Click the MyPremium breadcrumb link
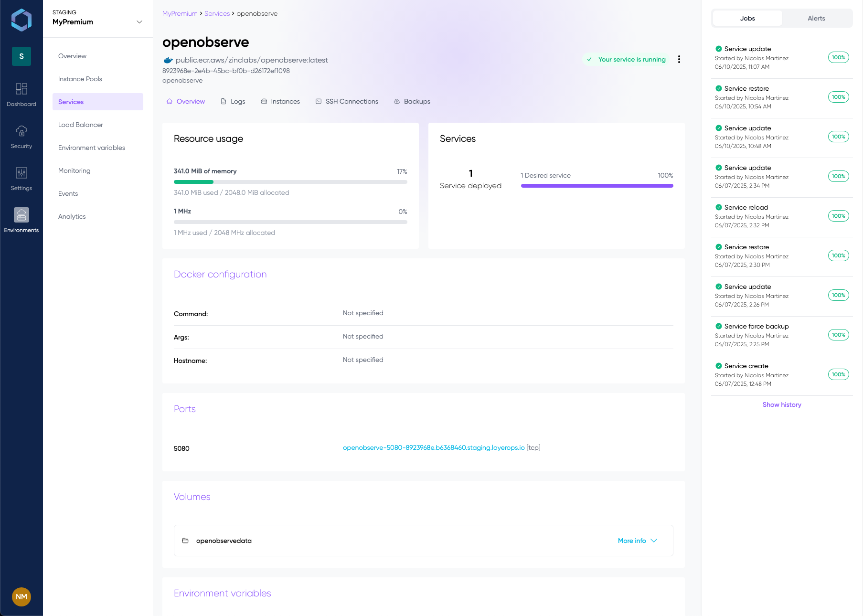Image resolution: width=863 pixels, height=616 pixels. coord(180,13)
